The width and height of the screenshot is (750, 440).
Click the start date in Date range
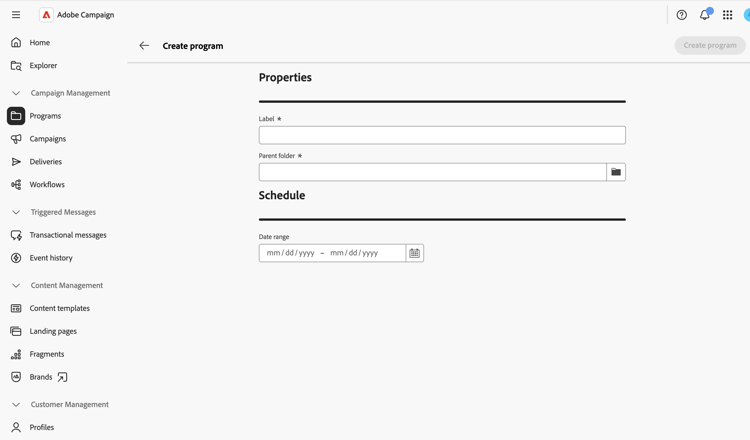(290, 253)
